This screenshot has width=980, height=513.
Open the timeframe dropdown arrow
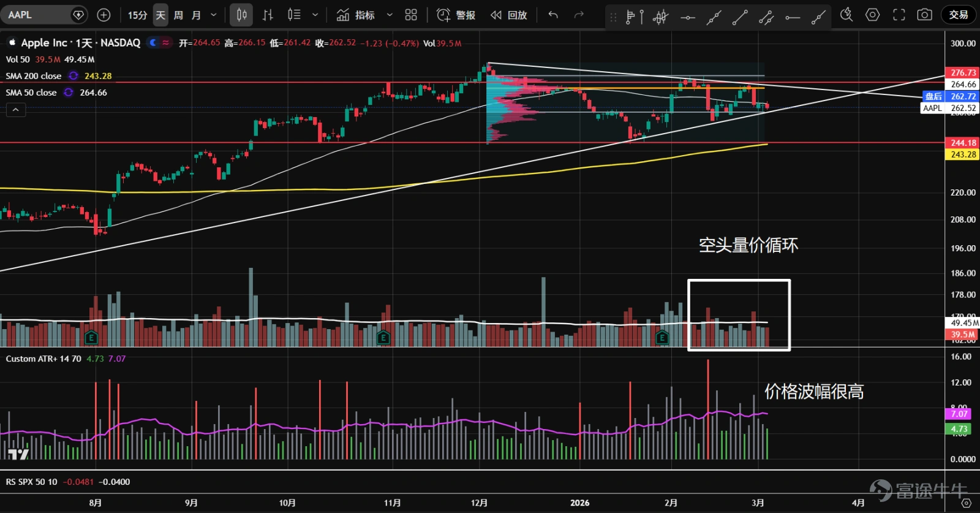click(214, 15)
